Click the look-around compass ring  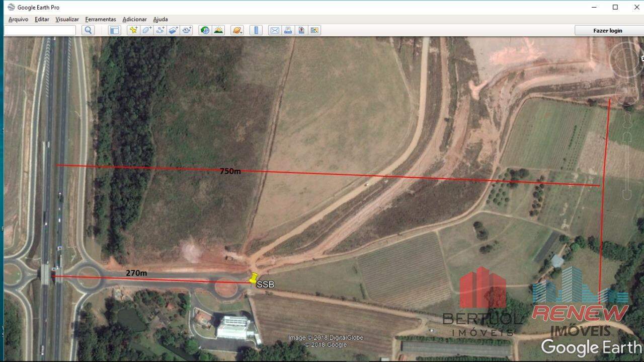627,59
